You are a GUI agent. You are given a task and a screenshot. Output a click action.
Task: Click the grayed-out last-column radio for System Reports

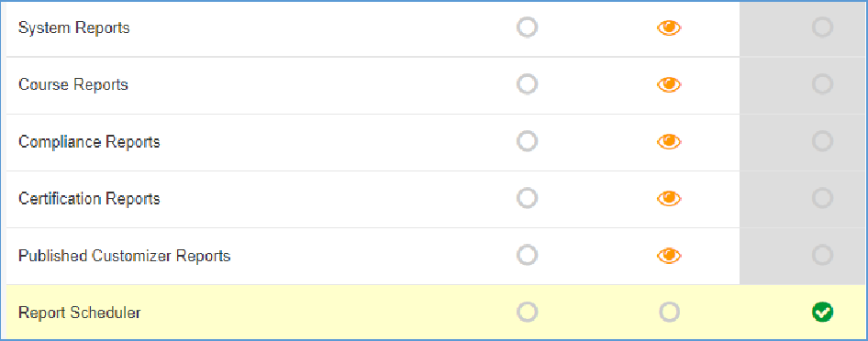coord(823,27)
